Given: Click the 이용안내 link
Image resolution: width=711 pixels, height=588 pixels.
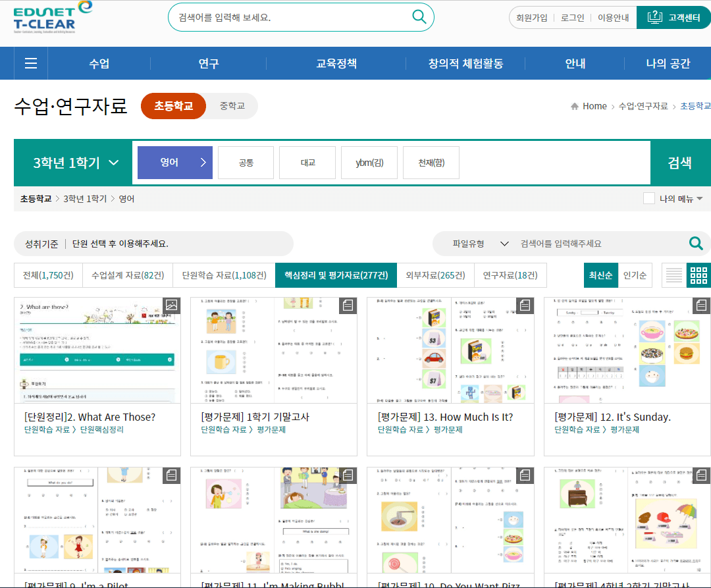Looking at the screenshot, I should 613,18.
